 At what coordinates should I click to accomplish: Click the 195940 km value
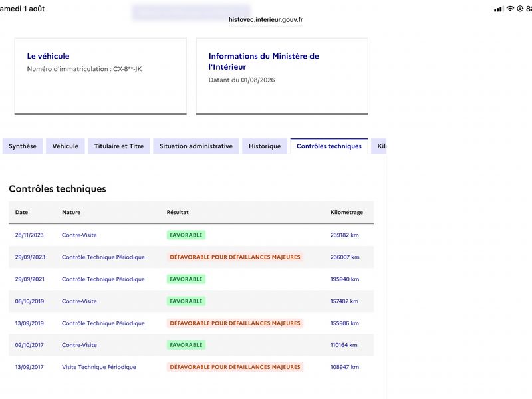[x=344, y=279]
